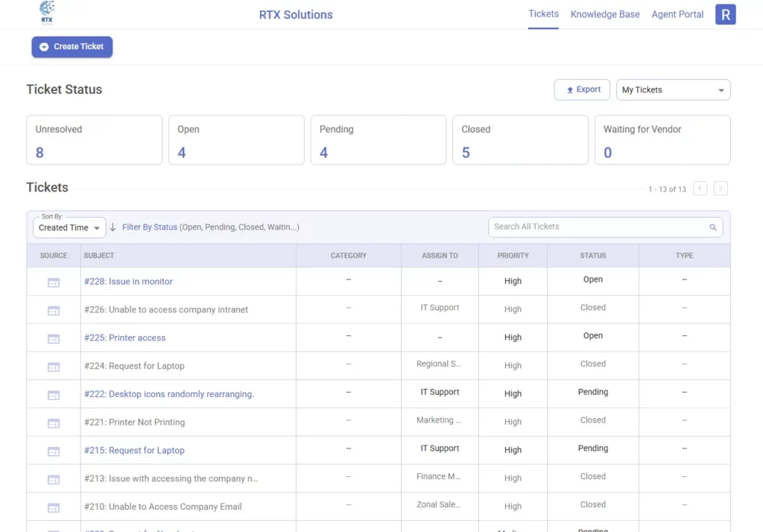Go to previous page of tickets

click(x=700, y=189)
